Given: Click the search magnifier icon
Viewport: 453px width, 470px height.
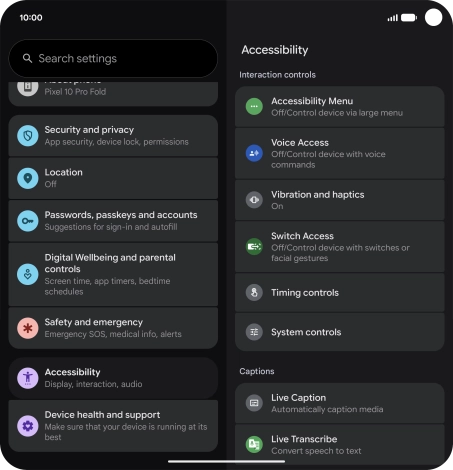Looking at the screenshot, I should point(27,59).
